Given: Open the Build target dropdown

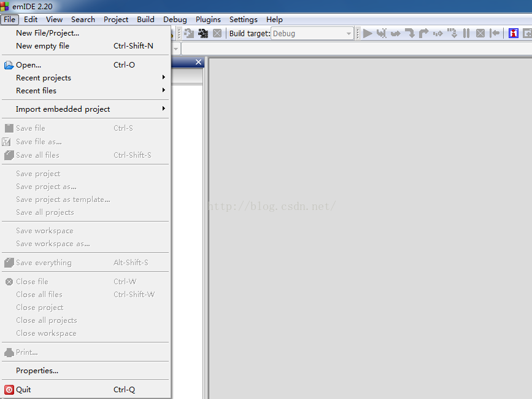Looking at the screenshot, I should click(312, 33).
